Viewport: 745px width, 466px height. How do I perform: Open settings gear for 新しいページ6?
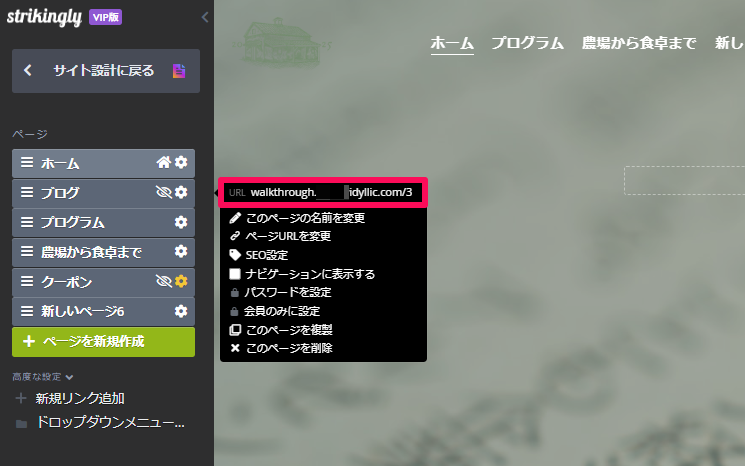coord(181,311)
